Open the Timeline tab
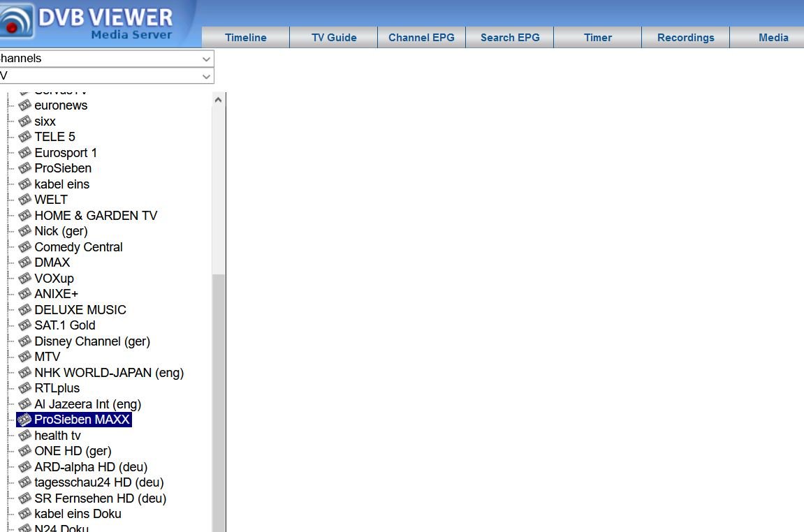Image resolution: width=804 pixels, height=532 pixels. click(x=245, y=38)
